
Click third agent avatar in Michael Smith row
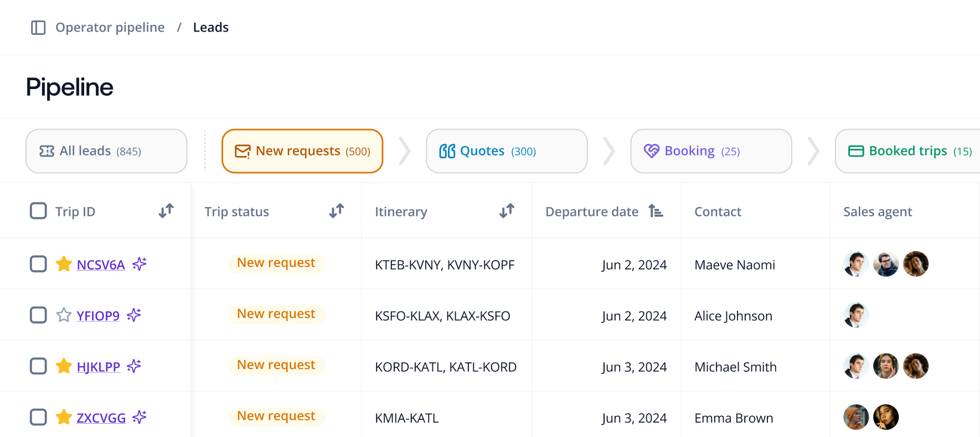click(916, 366)
